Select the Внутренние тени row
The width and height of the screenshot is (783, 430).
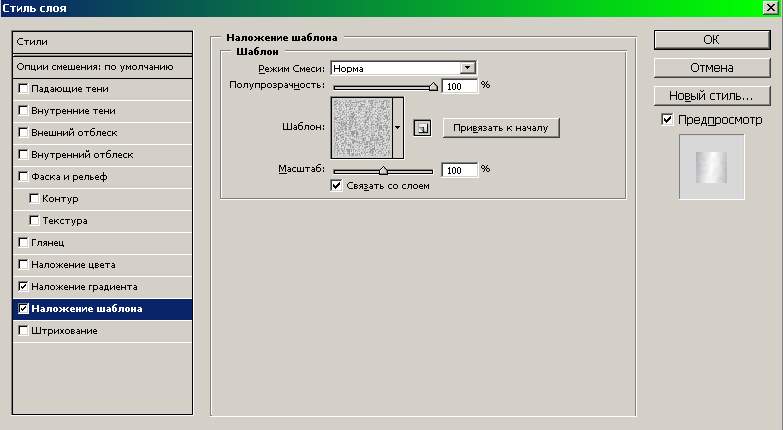[x=102, y=110]
